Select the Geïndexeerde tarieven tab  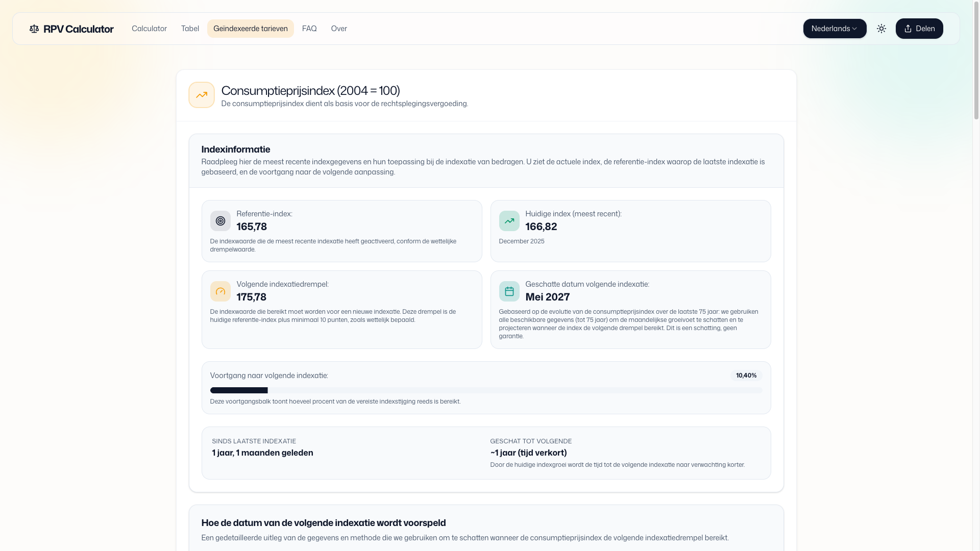click(250, 29)
